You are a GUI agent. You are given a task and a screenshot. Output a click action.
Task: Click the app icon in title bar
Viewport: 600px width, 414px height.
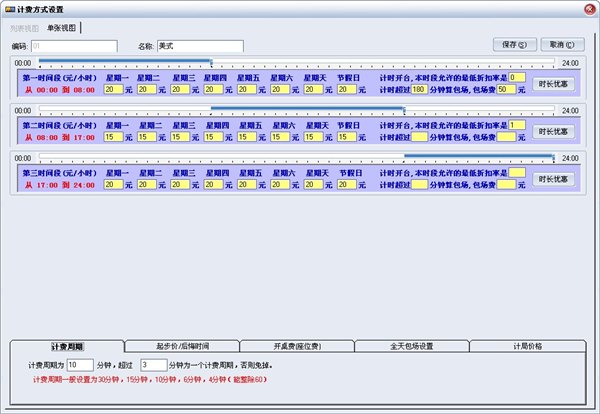pos(10,9)
